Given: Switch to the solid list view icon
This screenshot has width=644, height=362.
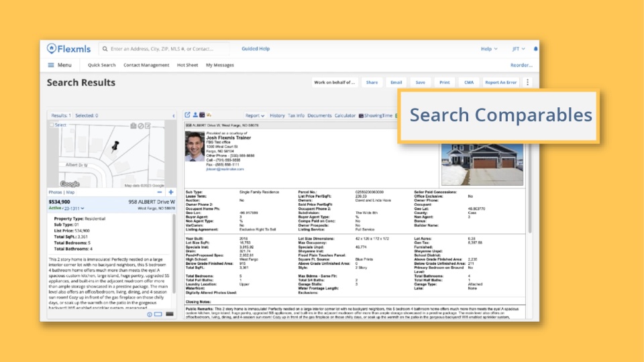Looking at the screenshot, I should point(170,314).
